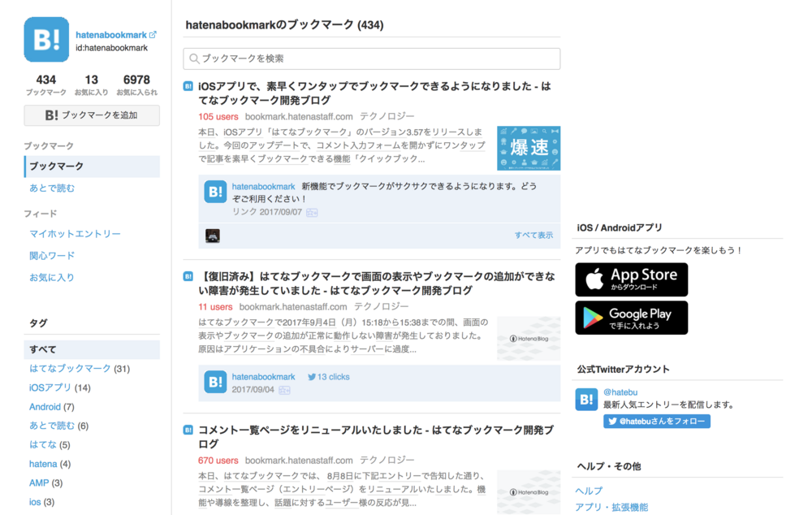812x515 pixels.
Task: Click the magnifier icon in search box
Action: tap(194, 58)
